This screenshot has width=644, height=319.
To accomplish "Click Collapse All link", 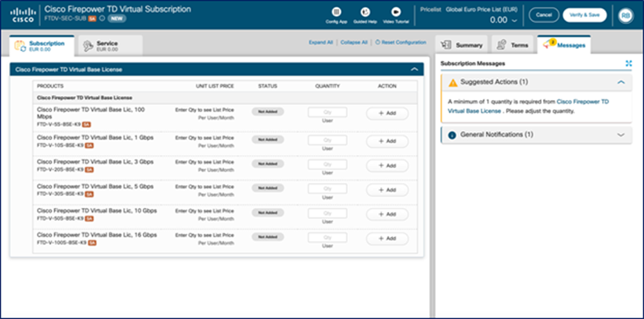I will [x=354, y=42].
